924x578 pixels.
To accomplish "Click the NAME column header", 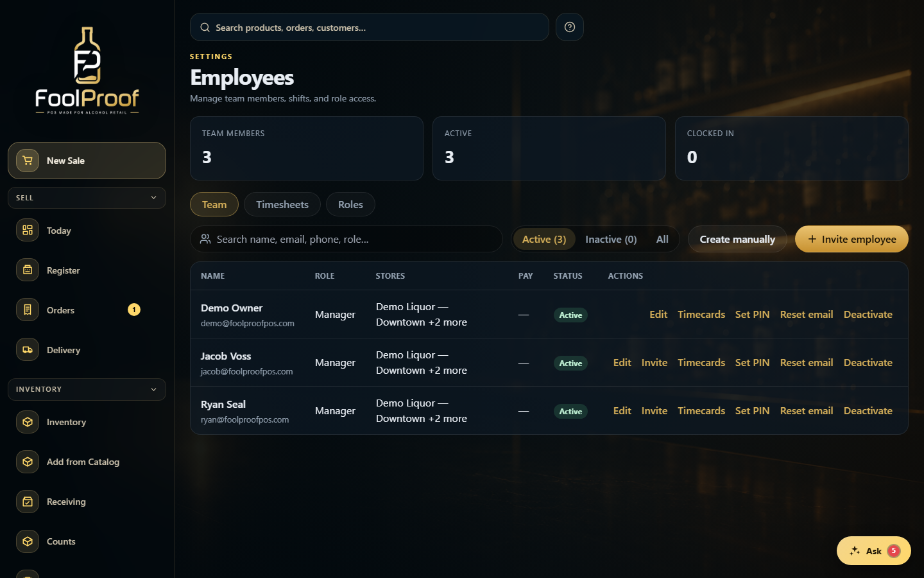I will point(213,276).
